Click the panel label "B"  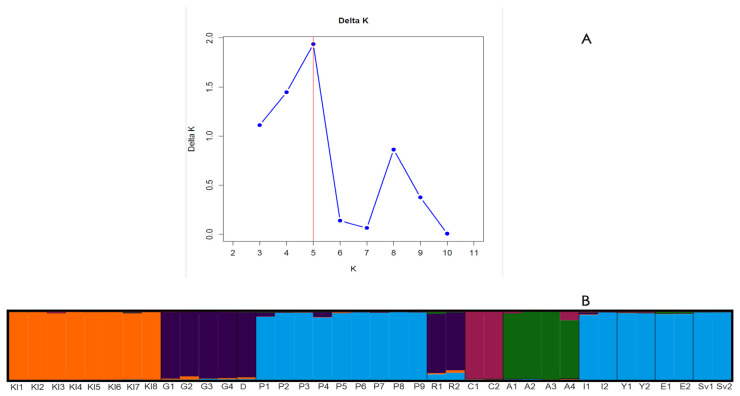click(x=586, y=301)
